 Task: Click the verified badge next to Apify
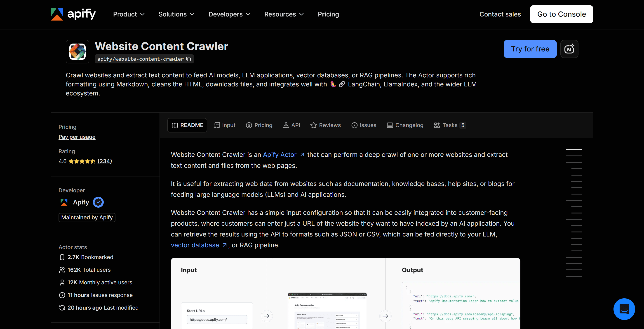98,202
